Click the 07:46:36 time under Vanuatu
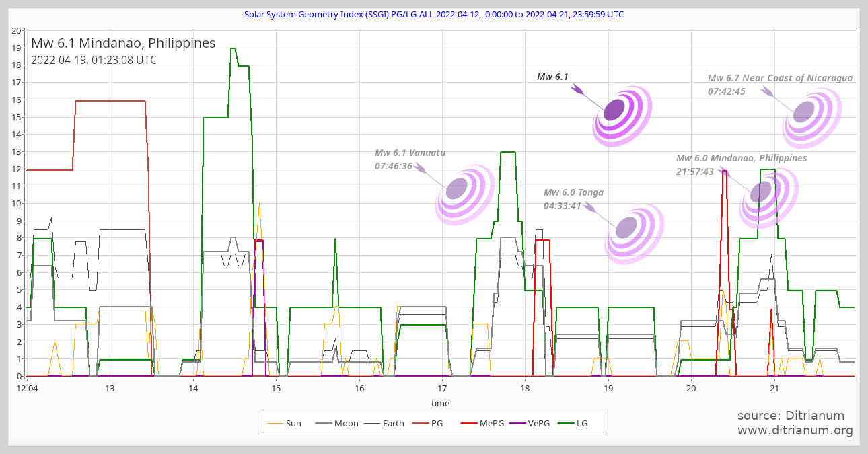The width and height of the screenshot is (868, 454). coord(394,166)
